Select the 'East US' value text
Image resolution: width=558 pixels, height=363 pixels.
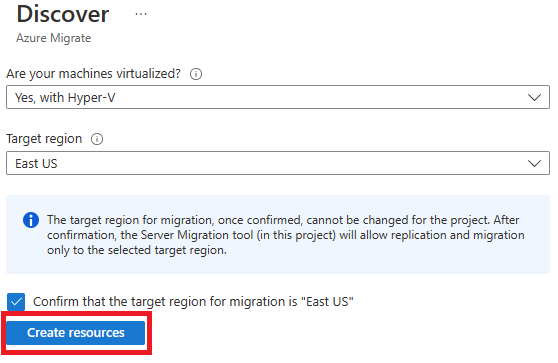pyautogui.click(x=36, y=164)
